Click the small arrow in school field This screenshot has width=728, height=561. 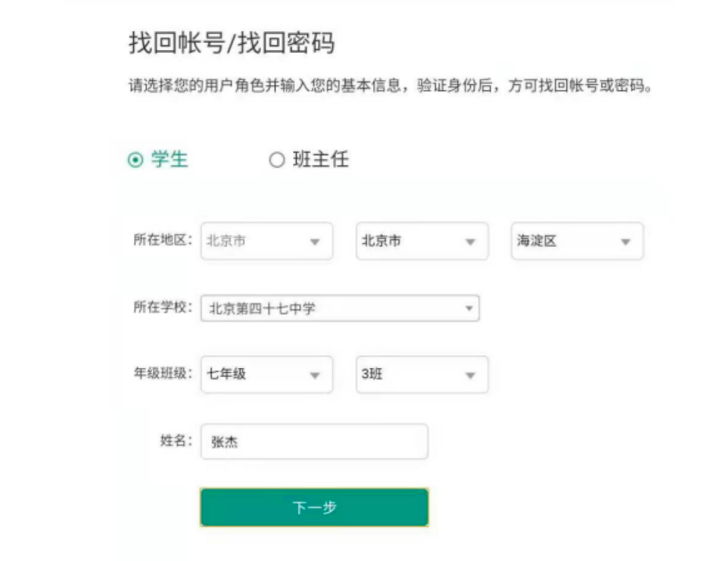[x=469, y=309]
